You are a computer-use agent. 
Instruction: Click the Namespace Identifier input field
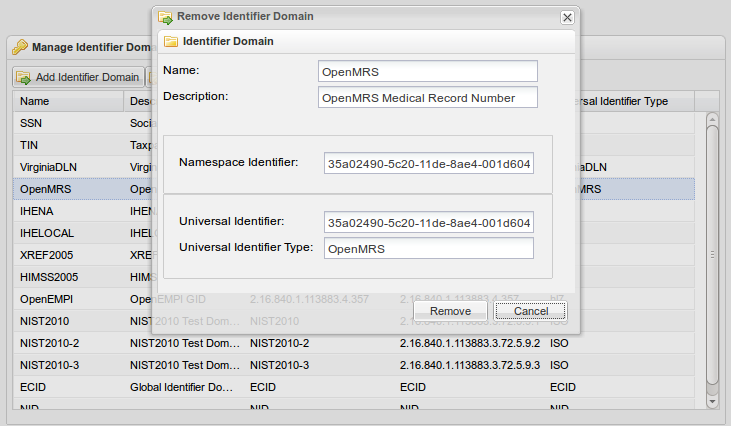pyautogui.click(x=428, y=163)
